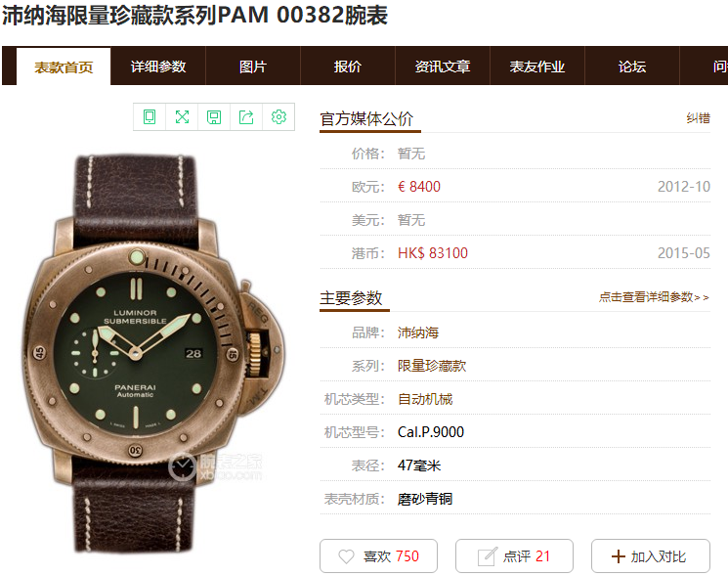
Task: Switch to the 详细参数 tab
Action: coord(158,66)
